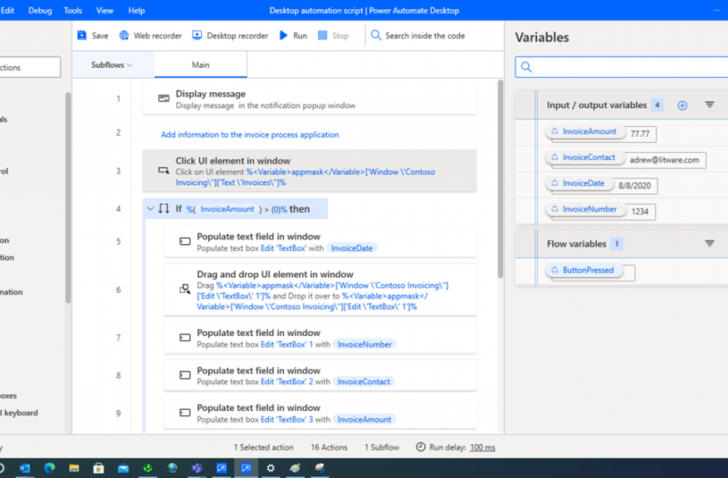Click the '1 Selected action' status text
Image resolution: width=728 pixels, height=478 pixels.
(x=264, y=447)
